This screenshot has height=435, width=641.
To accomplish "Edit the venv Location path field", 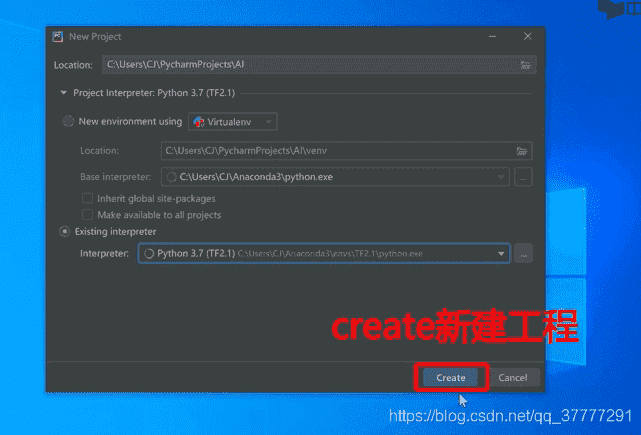I will point(346,151).
